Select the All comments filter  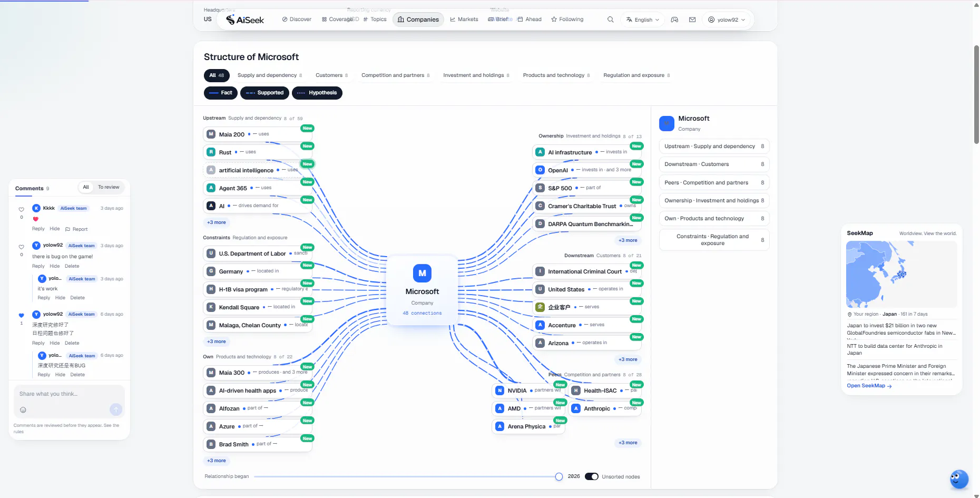pos(86,187)
